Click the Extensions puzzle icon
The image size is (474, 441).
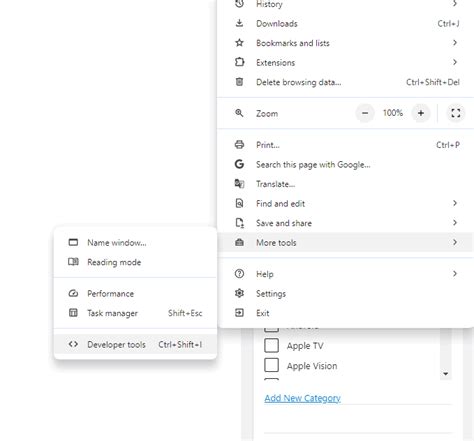239,62
